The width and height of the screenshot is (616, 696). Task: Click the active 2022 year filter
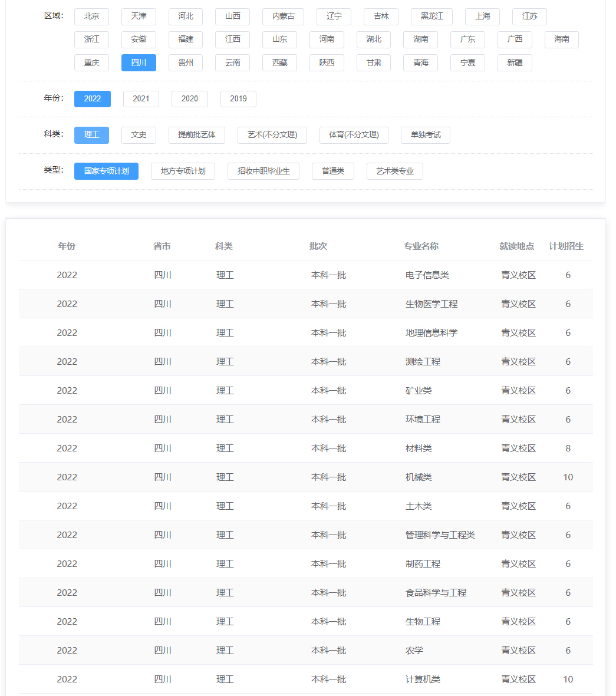[93, 99]
